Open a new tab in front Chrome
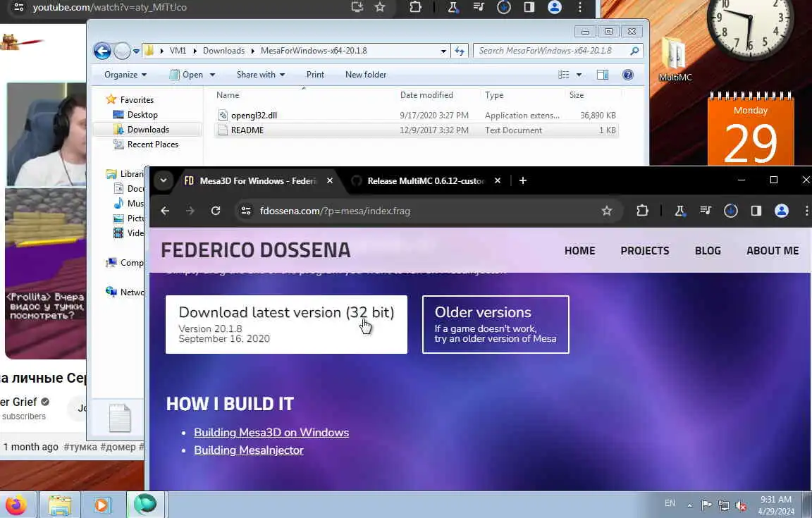 tap(523, 181)
